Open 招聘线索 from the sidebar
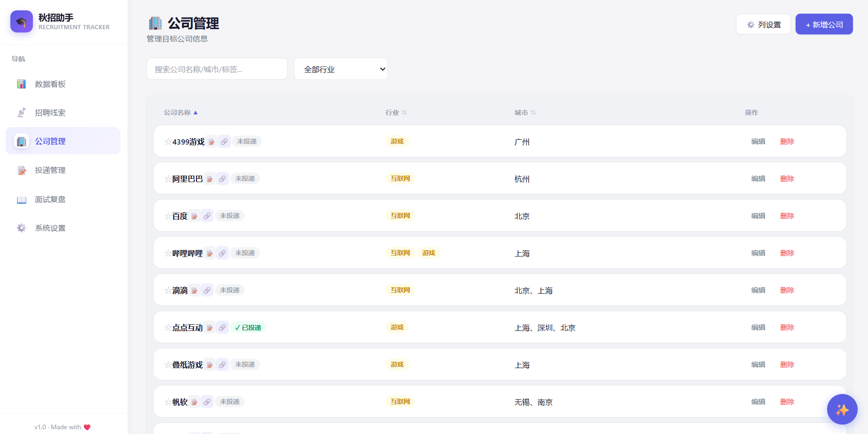Screen dimensions: 868x434 [x=63, y=113]
